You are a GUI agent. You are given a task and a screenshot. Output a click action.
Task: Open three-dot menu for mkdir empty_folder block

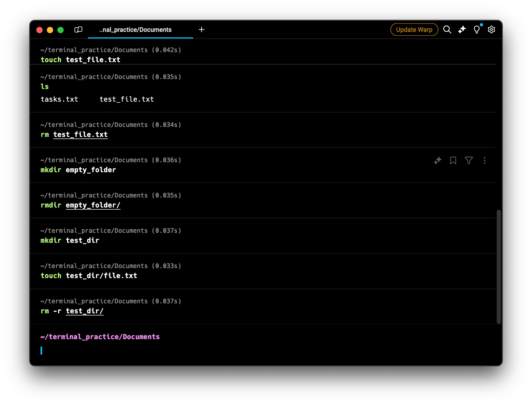click(484, 160)
